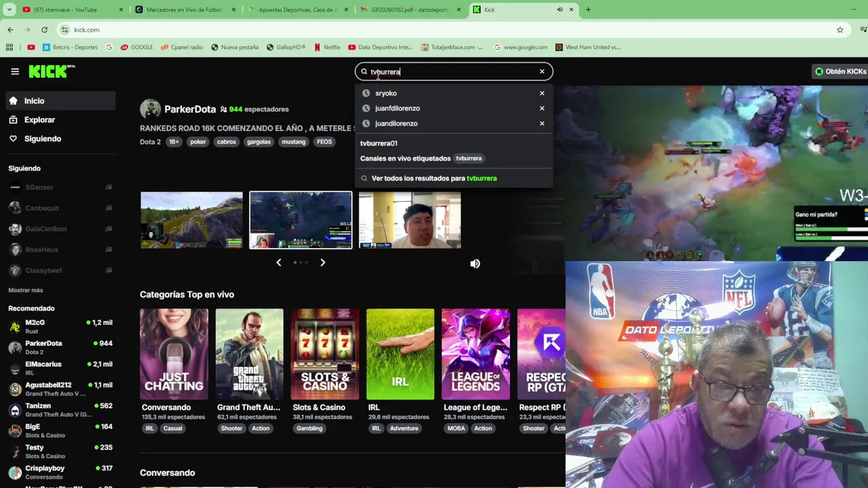Click the green KICK logo
Screen dimensions: 868x488
52,71
